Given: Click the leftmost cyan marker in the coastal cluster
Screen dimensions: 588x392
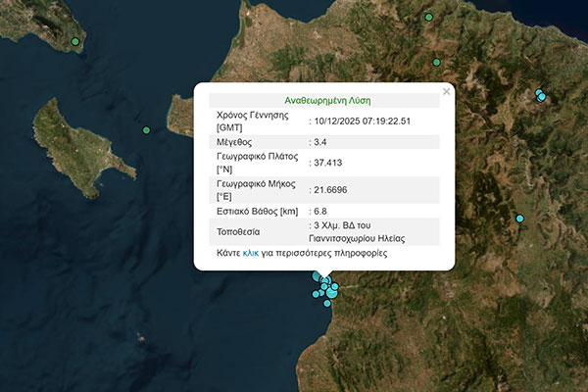Looking at the screenshot, I should click(x=316, y=293).
